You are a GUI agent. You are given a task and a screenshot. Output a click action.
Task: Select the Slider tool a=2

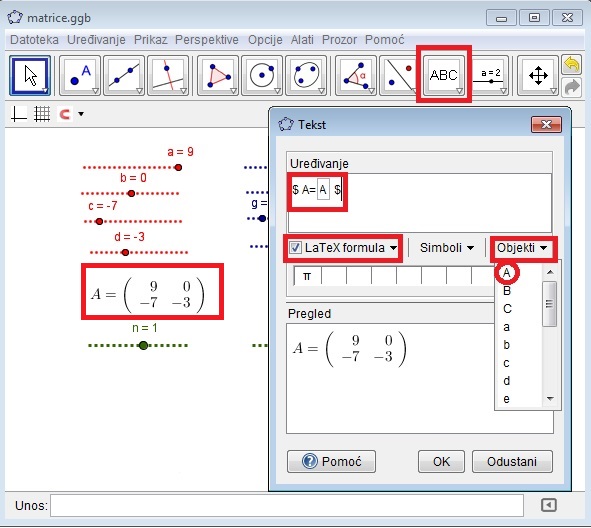click(490, 75)
